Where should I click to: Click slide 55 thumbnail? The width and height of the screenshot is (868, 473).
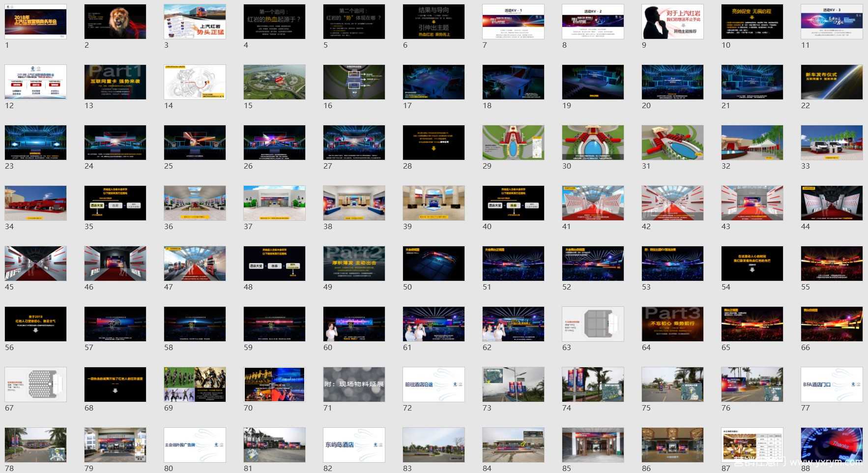point(832,264)
